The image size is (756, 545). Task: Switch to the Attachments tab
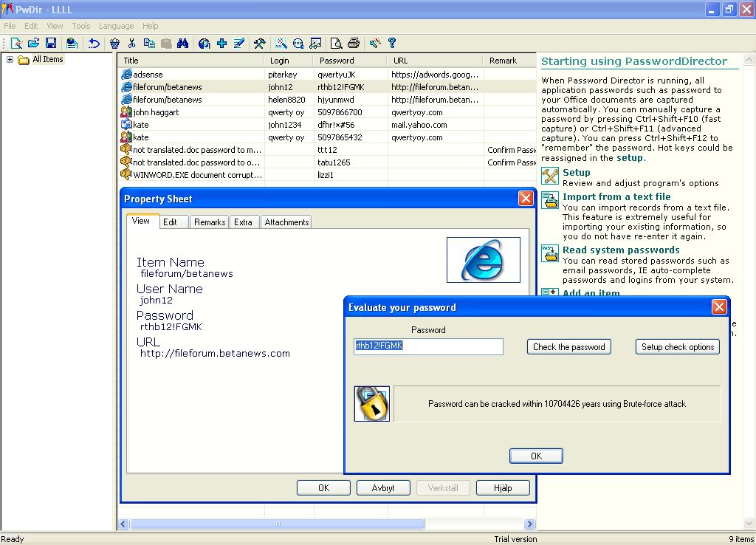point(286,222)
